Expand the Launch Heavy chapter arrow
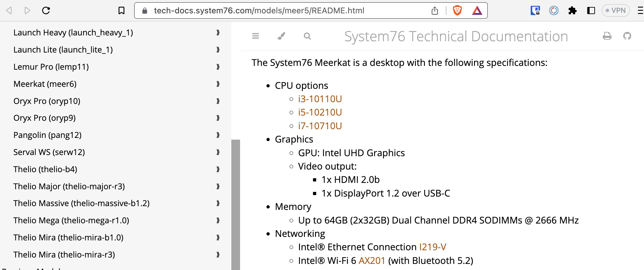 click(x=218, y=33)
